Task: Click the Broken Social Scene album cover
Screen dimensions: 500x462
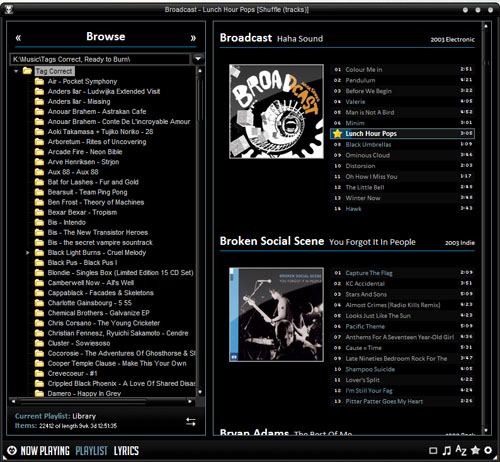Action: [276, 314]
